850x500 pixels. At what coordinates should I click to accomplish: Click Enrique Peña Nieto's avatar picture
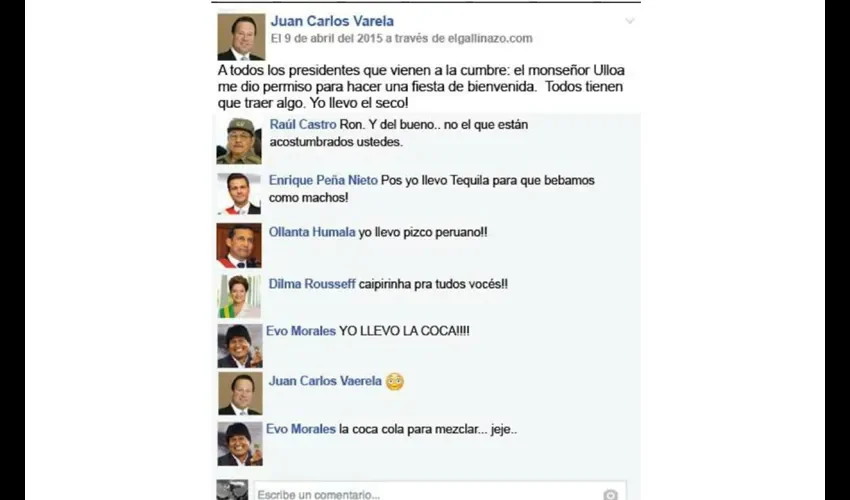pyautogui.click(x=239, y=194)
